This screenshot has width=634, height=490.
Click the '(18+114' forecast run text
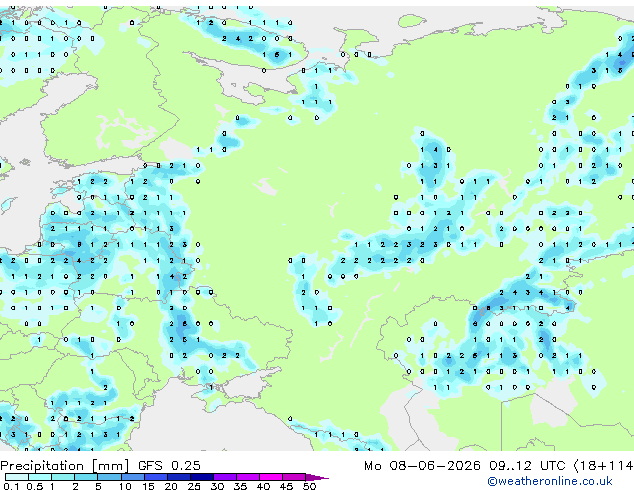pos(604,466)
